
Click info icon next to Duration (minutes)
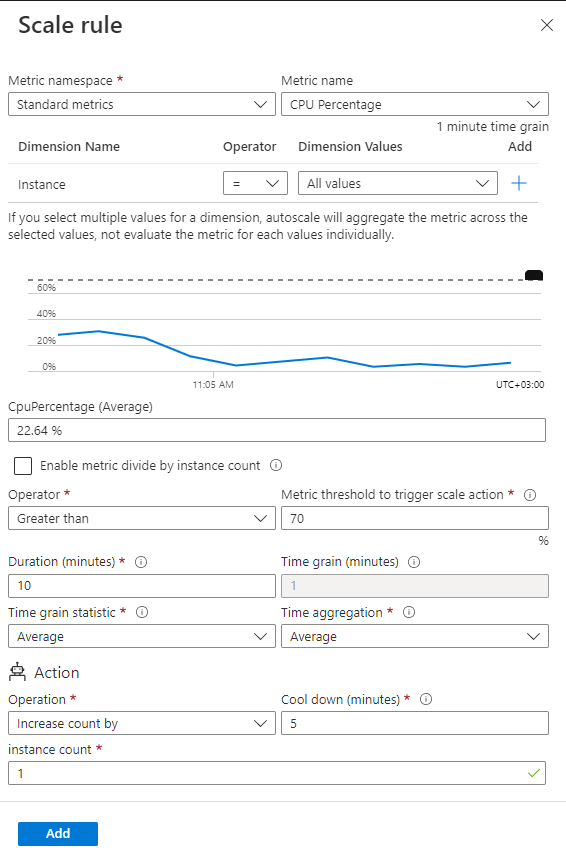tap(141, 562)
